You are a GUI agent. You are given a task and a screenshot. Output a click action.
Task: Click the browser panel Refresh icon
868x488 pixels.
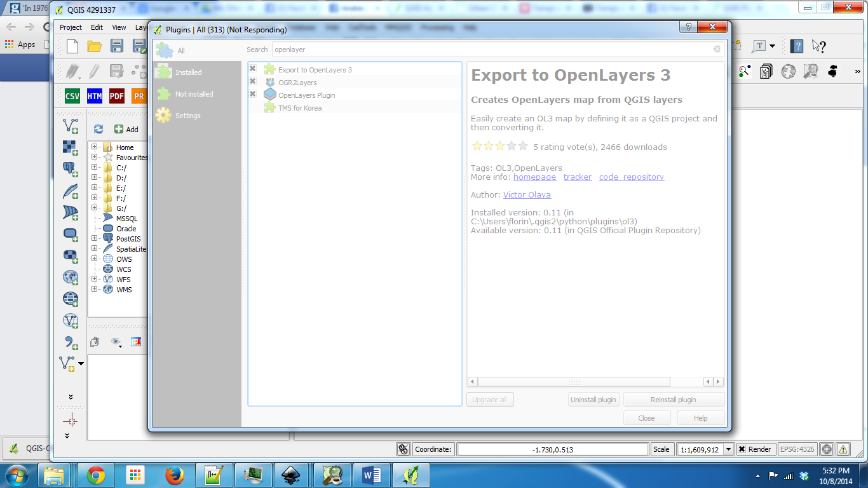click(x=98, y=129)
